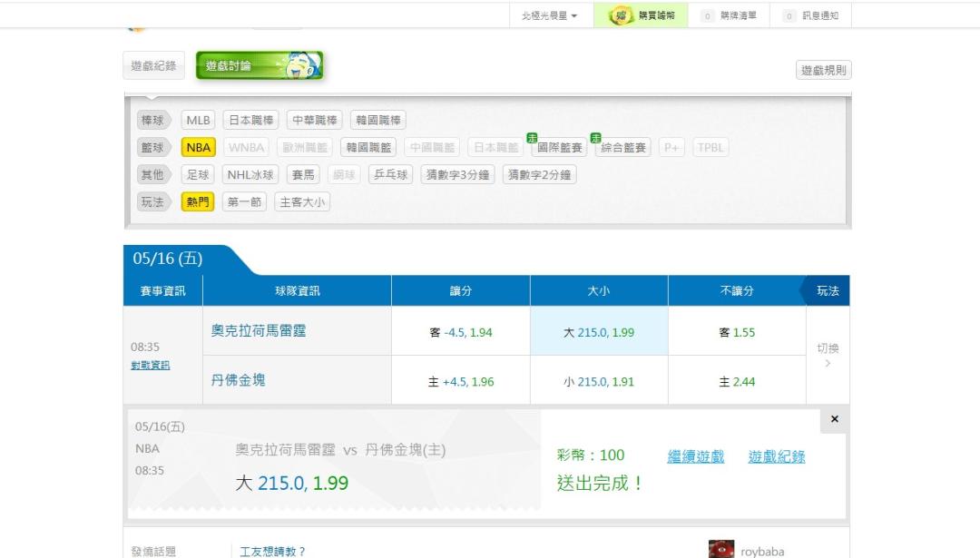980x558 pixels.
Task: Open the 購牌清單 list
Action: [729, 15]
